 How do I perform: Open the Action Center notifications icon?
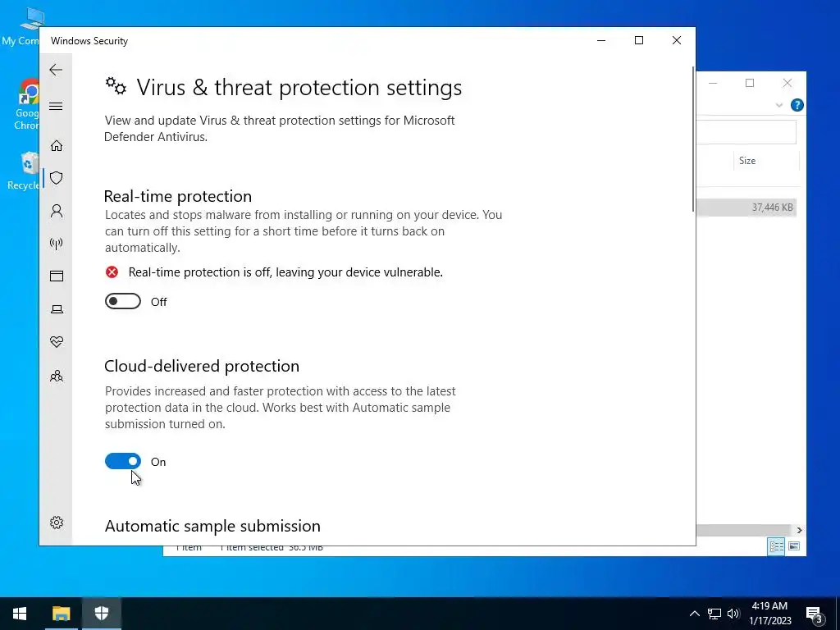tap(814, 614)
